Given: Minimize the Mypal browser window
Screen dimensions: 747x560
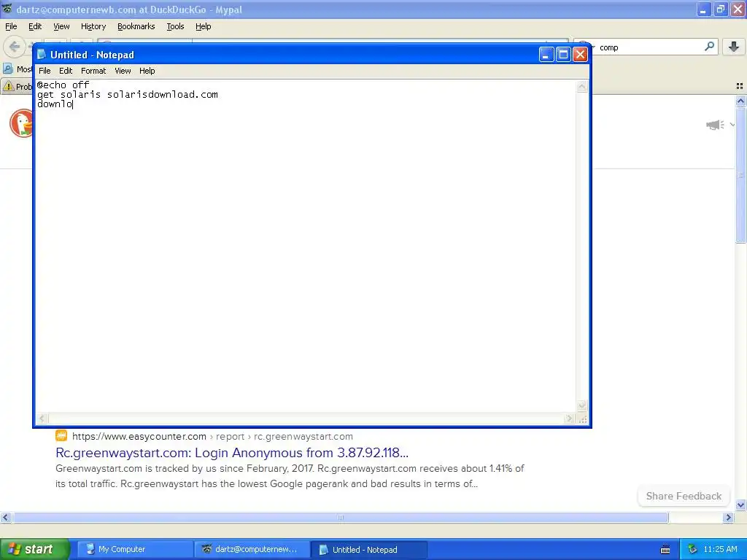Looking at the screenshot, I should (x=703, y=9).
